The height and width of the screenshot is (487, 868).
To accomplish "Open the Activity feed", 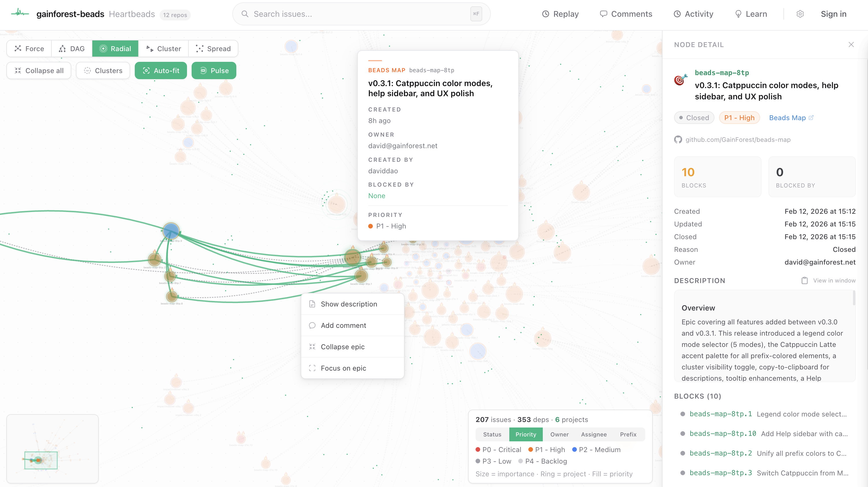I will pyautogui.click(x=693, y=14).
